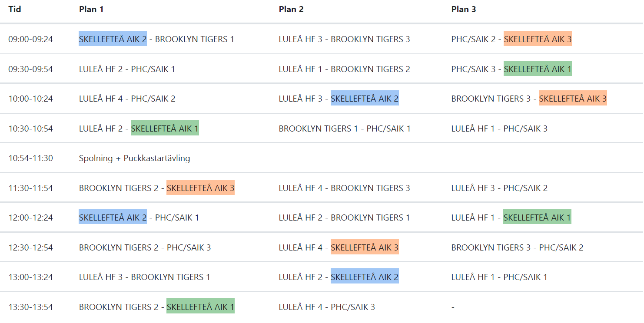
Task: Select the LULEÅ HF 4 - PHC/SAIK 2 match
Action: [x=127, y=99]
